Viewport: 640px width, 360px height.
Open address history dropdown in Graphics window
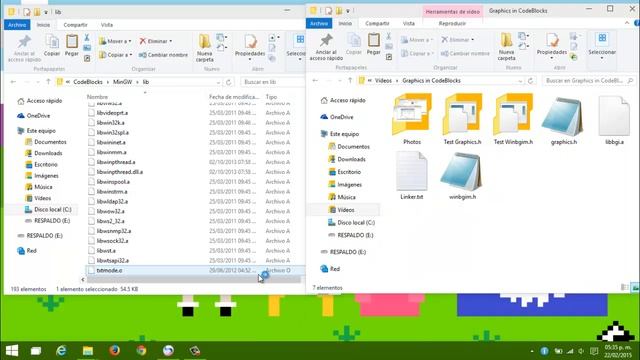tap(520, 81)
